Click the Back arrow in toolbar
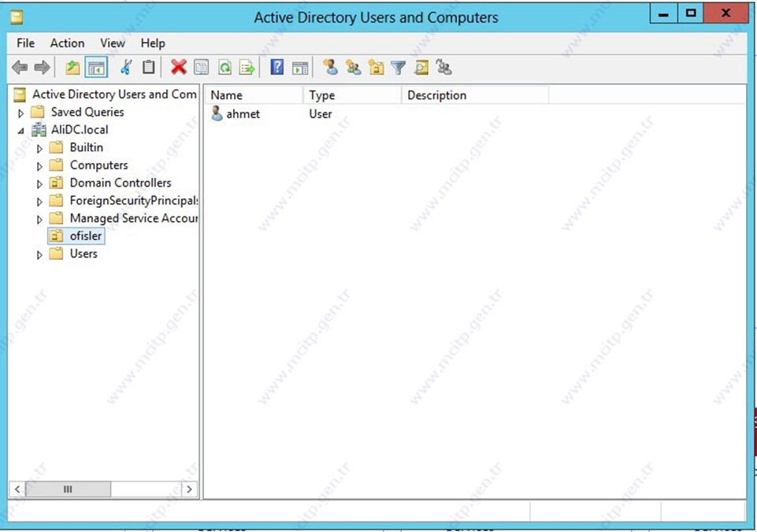 [20, 68]
